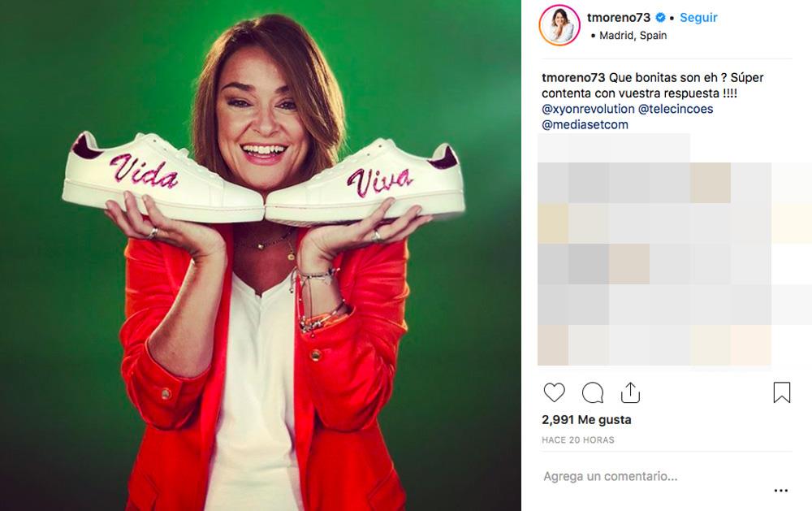812x511 pixels.
Task: Share the post with arrow icon
Action: coord(630,393)
